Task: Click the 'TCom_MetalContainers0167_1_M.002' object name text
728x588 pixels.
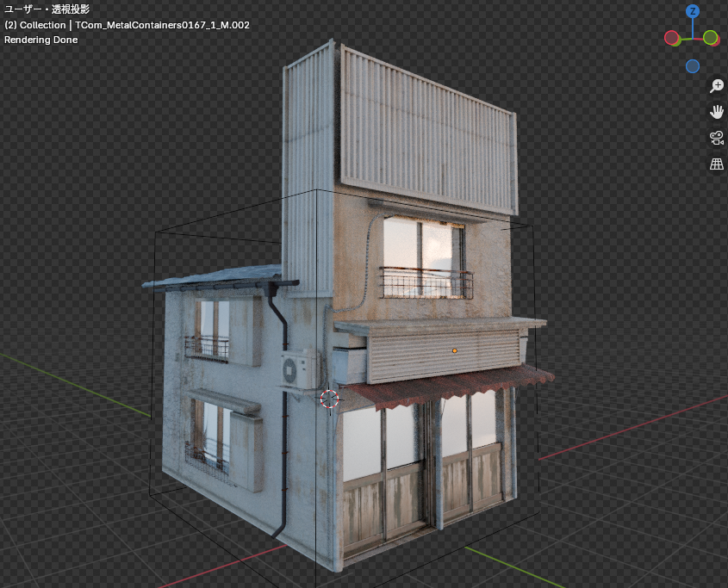Action: tap(163, 25)
